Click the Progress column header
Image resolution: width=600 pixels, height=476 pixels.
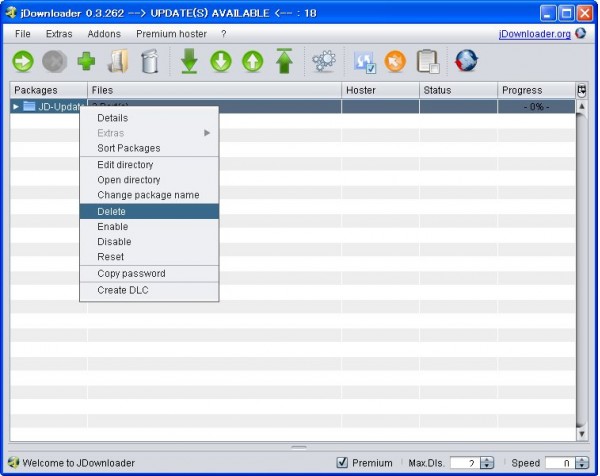coord(536,90)
